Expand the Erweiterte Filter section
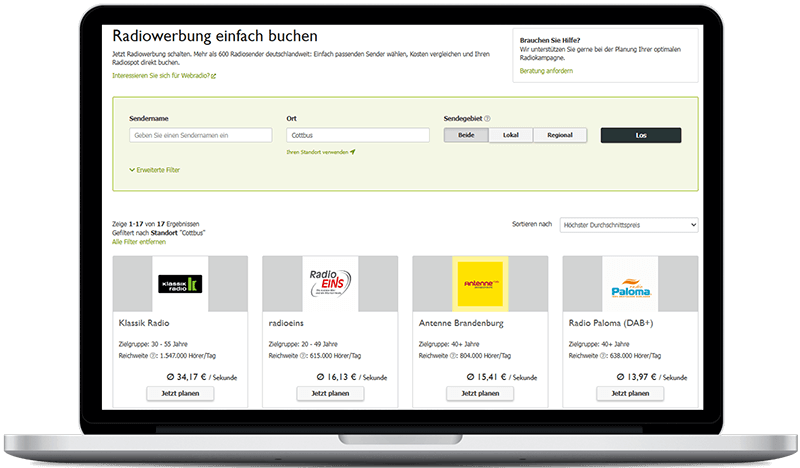The height and width of the screenshot is (468, 800). coord(155,170)
